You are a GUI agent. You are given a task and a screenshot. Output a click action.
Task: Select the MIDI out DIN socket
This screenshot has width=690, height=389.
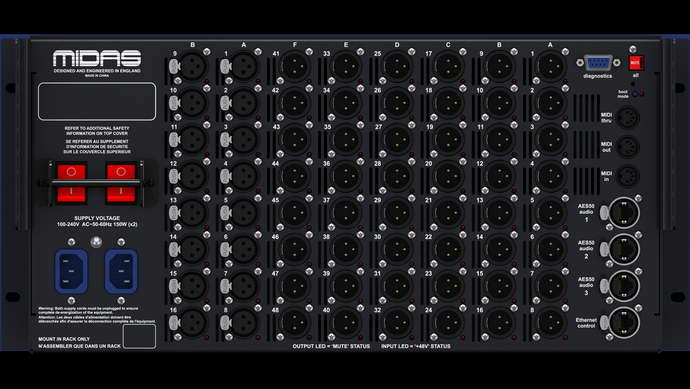click(627, 147)
